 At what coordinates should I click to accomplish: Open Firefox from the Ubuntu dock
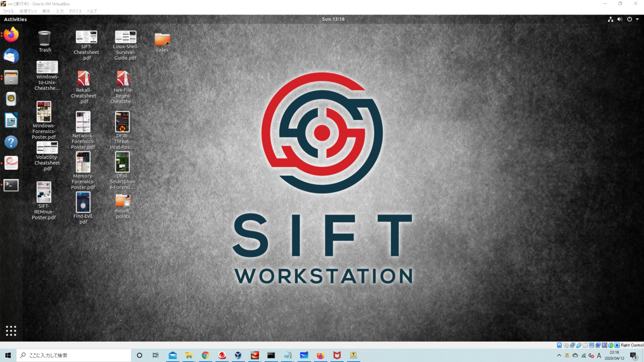point(11,35)
